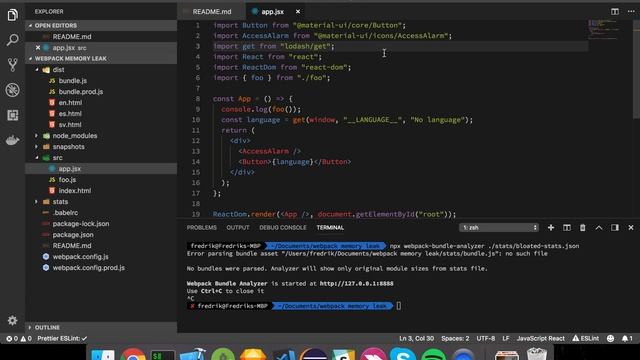This screenshot has width=640, height=360.
Task: Switch to the README.md editor tab
Action: 211,11
